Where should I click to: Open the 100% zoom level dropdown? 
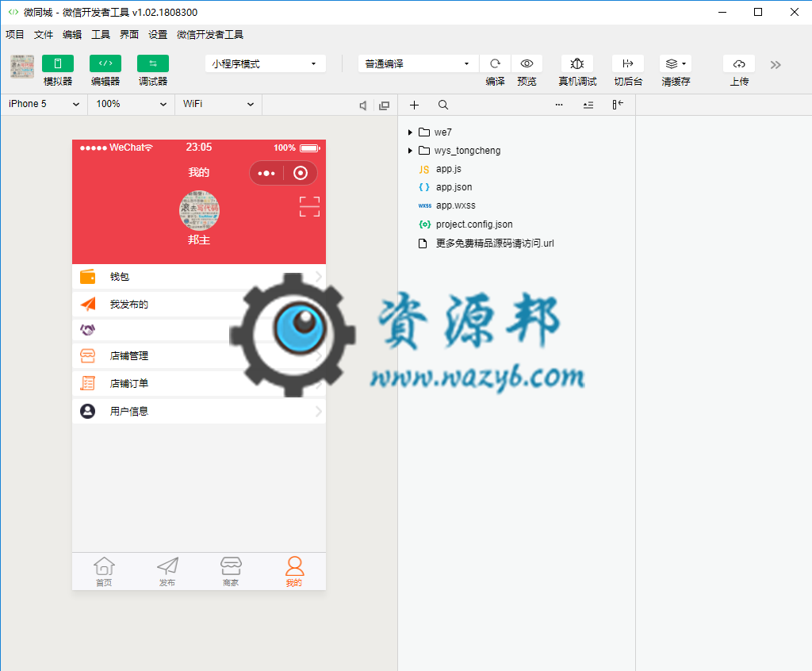tap(131, 104)
